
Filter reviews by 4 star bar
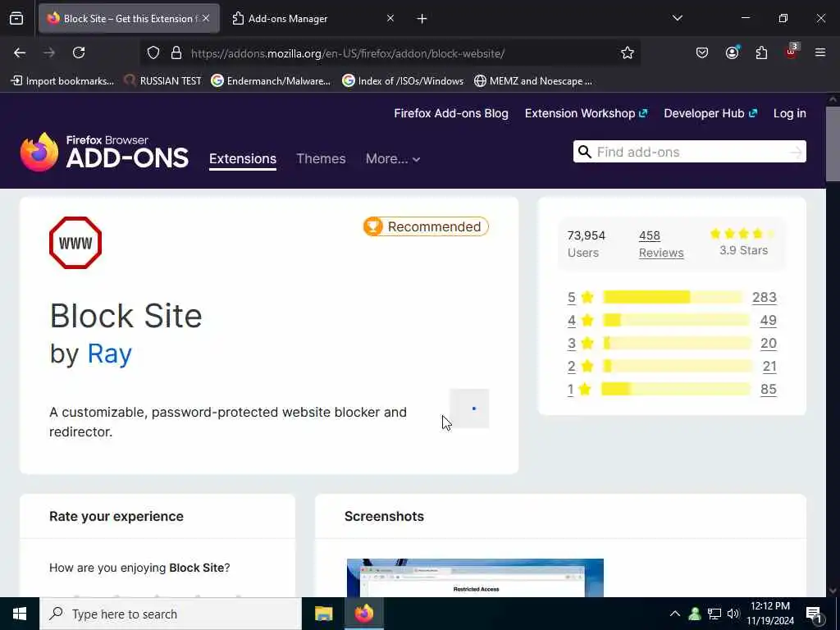(x=676, y=320)
